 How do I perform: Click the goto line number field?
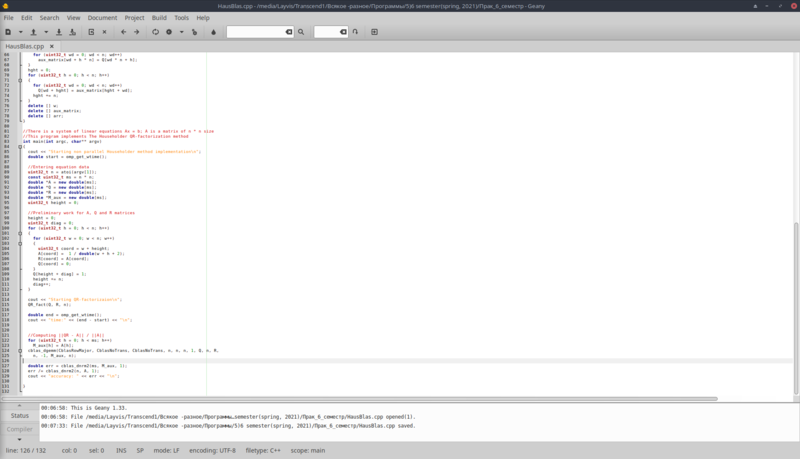[327, 32]
